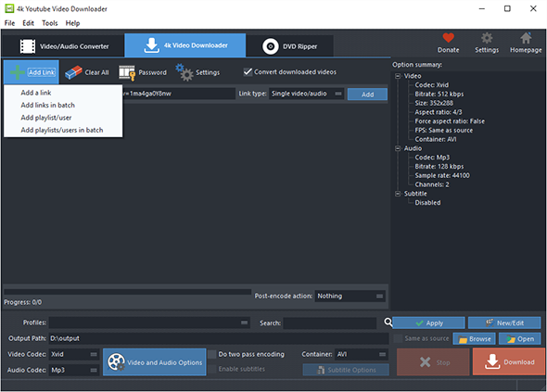
Task: Click the Donate heart icon
Action: [449, 38]
